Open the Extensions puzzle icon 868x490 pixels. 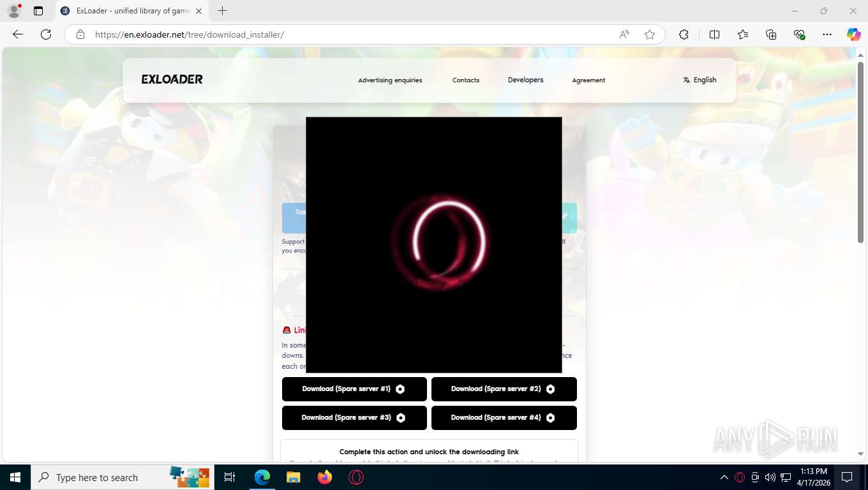point(684,34)
